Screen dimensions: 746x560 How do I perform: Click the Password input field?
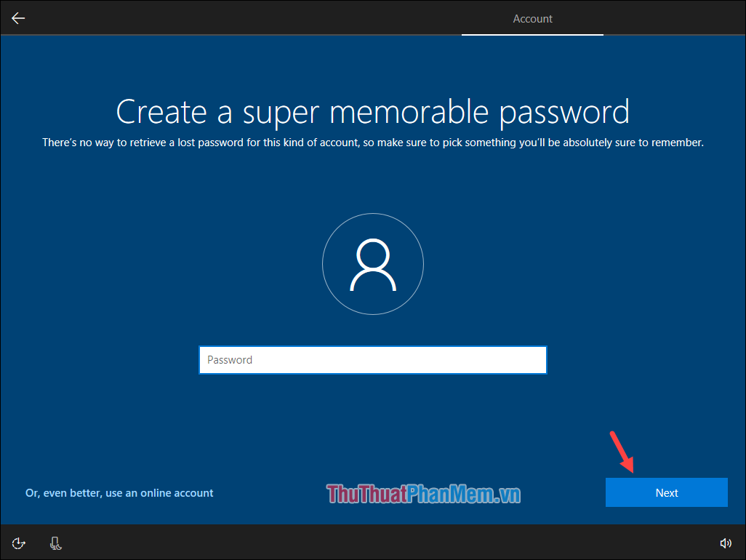373,359
